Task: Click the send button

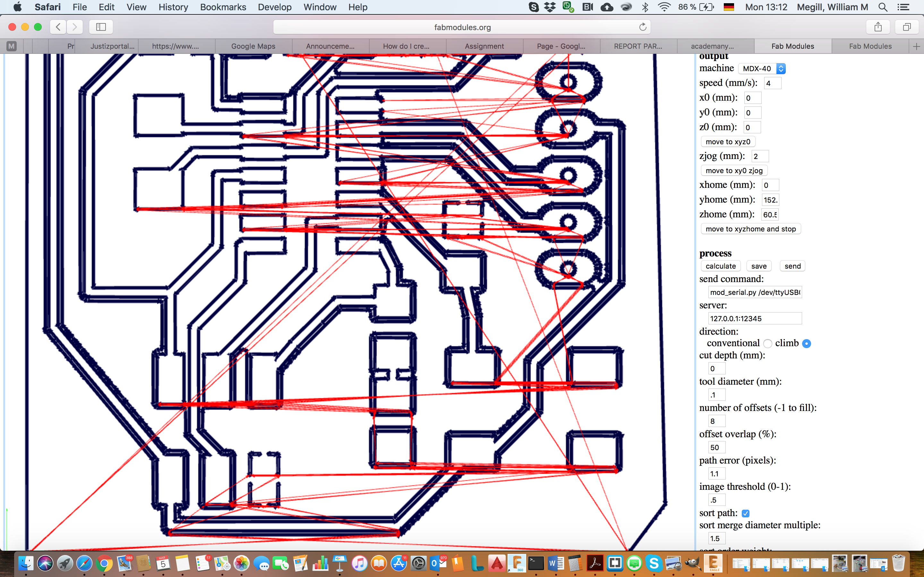Action: point(792,266)
